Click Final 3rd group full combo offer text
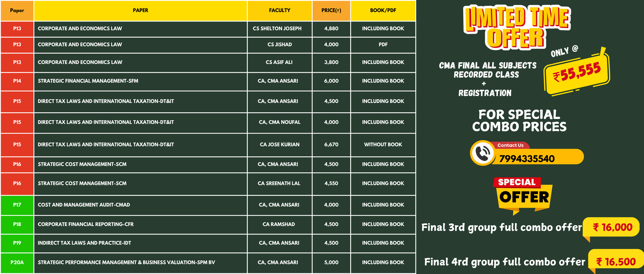644x274 pixels. 502,227
